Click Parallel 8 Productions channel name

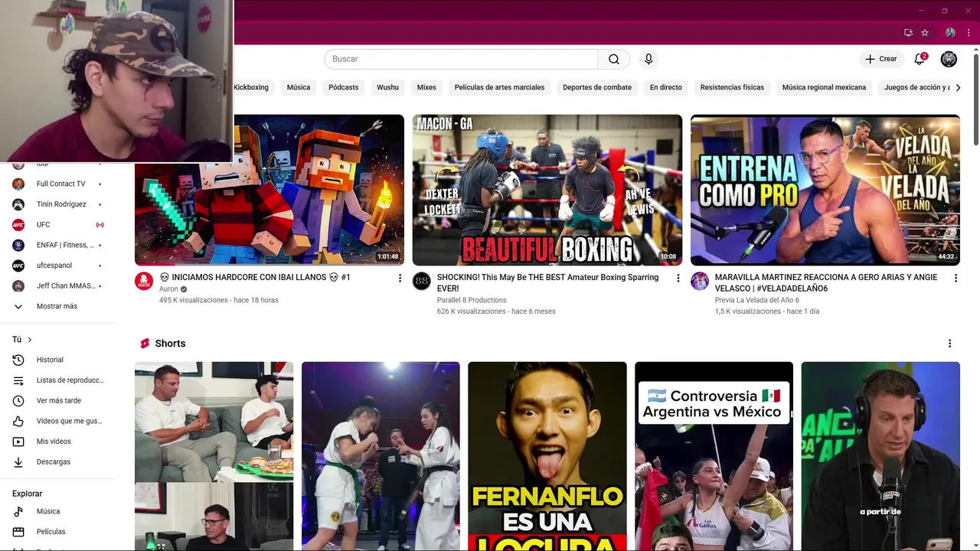tap(472, 300)
